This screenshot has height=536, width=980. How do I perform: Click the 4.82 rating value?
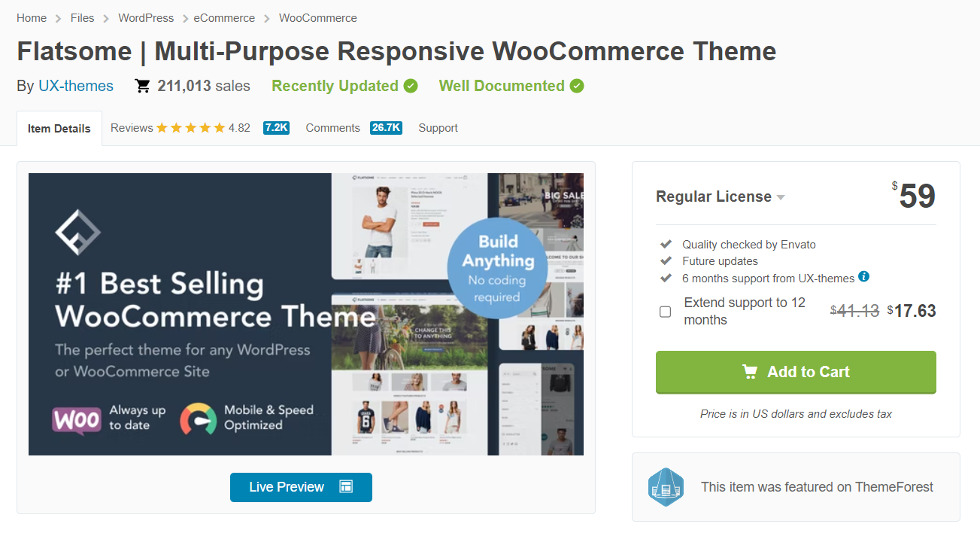[x=239, y=128]
